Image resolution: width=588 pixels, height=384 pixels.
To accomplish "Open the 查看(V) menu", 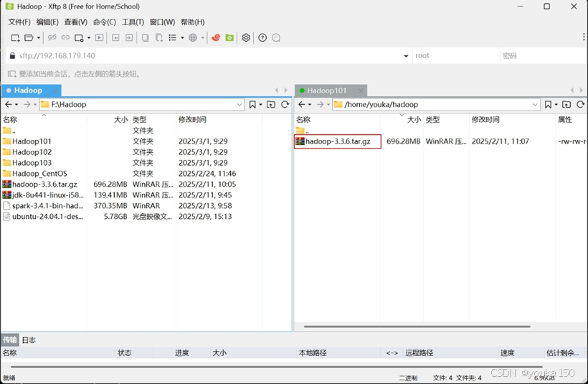I will point(76,22).
